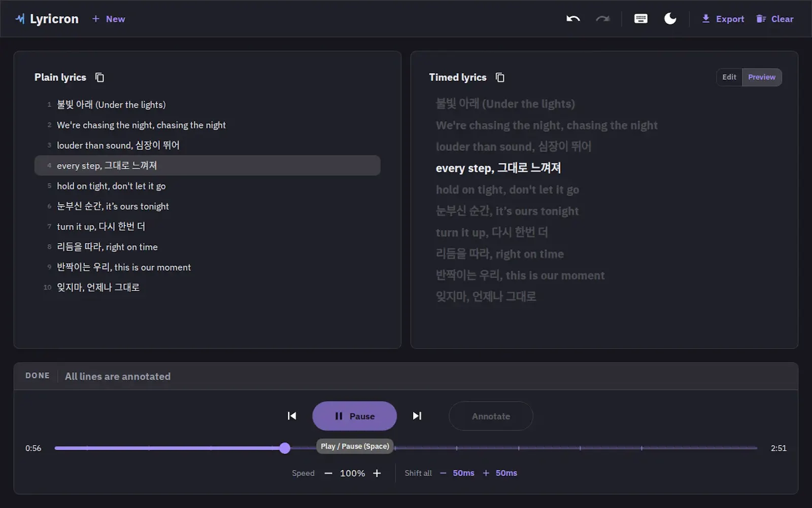Screen dimensions: 812x508
Task: Jump to timed line 'hold on tight'
Action: tap(507, 190)
